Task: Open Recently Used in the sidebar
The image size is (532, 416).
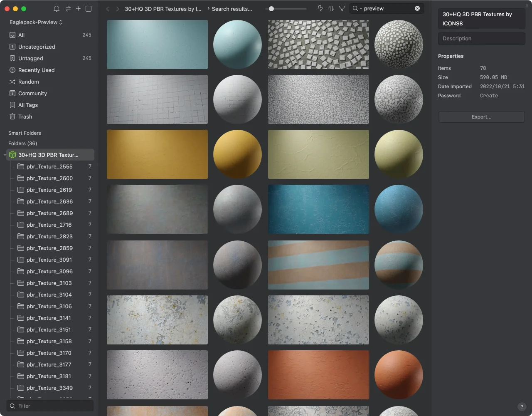Action: coord(50,70)
